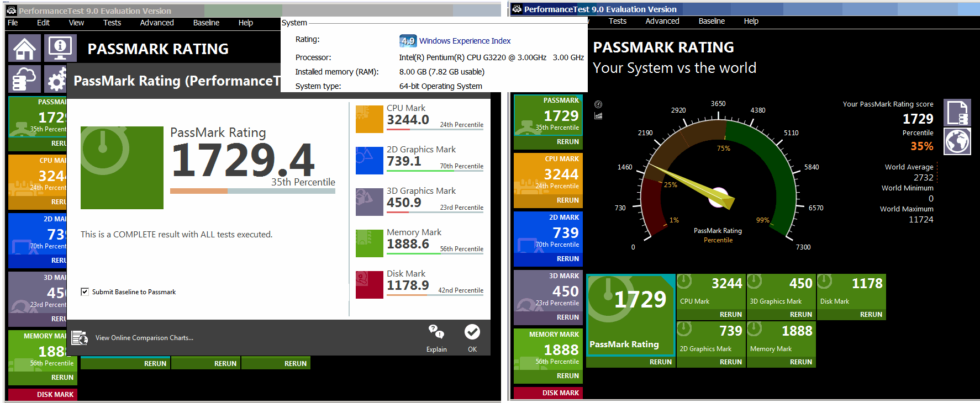Click RERUN under left window MEMORY MARK tile
The image size is (980, 403).
[62, 378]
